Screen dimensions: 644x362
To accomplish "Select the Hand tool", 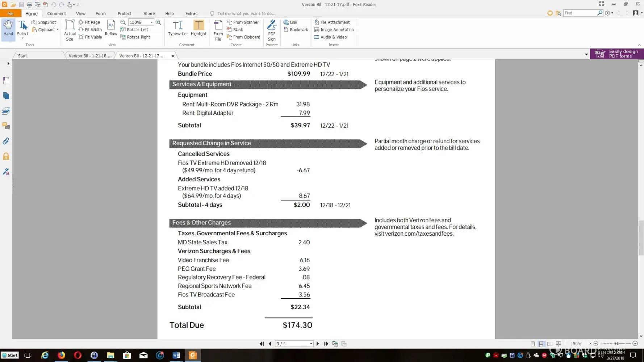I will pos(8,28).
